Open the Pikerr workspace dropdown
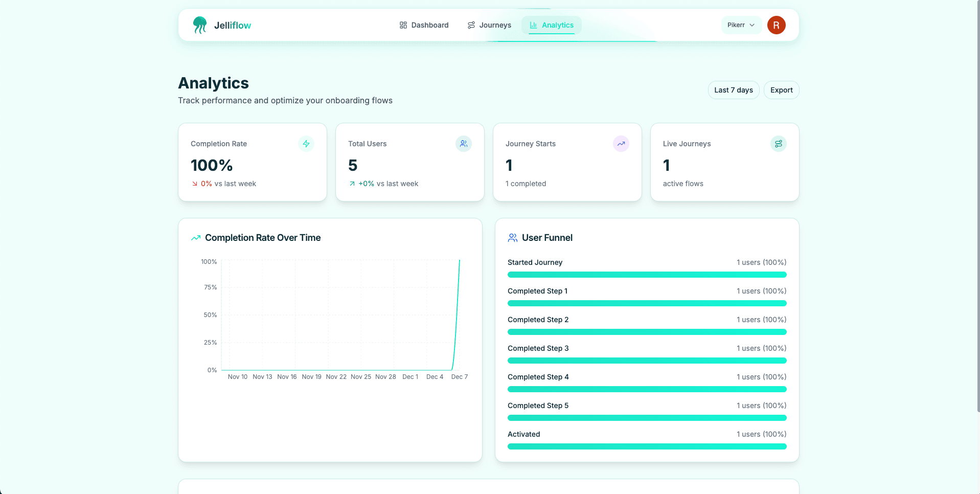This screenshot has width=980, height=494. [x=741, y=25]
